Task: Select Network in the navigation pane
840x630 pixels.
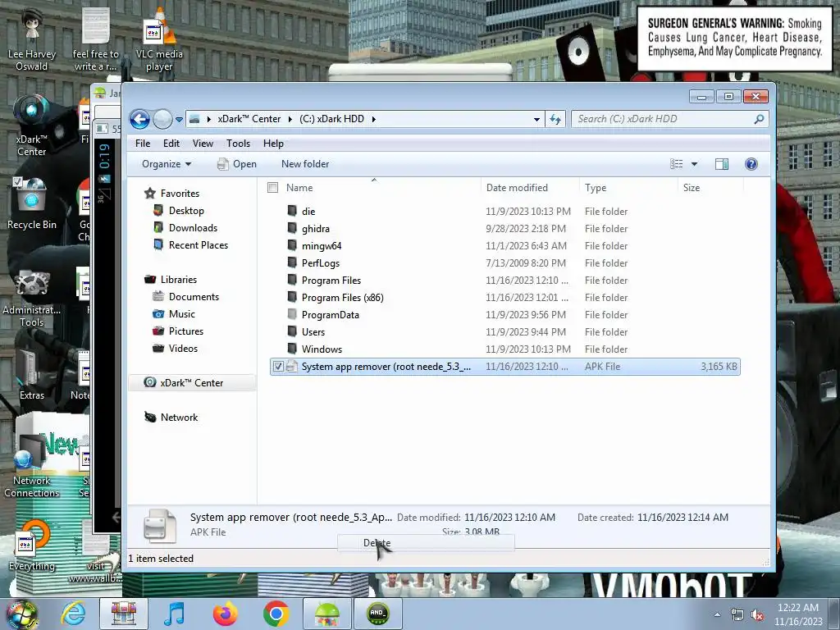Action: tap(179, 418)
